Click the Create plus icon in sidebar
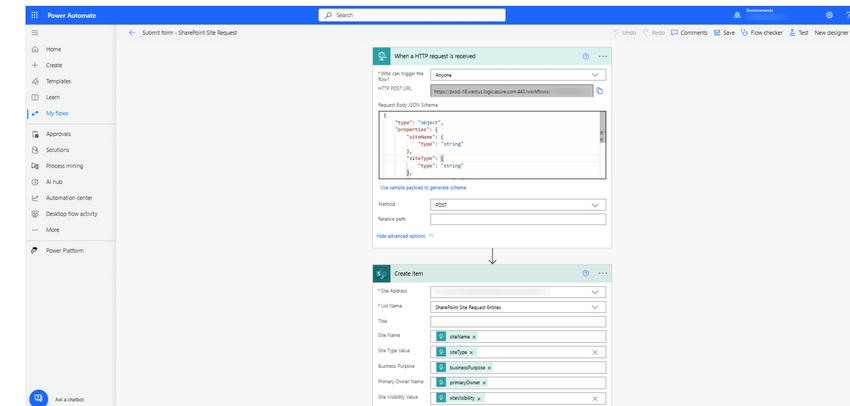Image resolution: width=850 pixels, height=406 pixels. coord(35,65)
